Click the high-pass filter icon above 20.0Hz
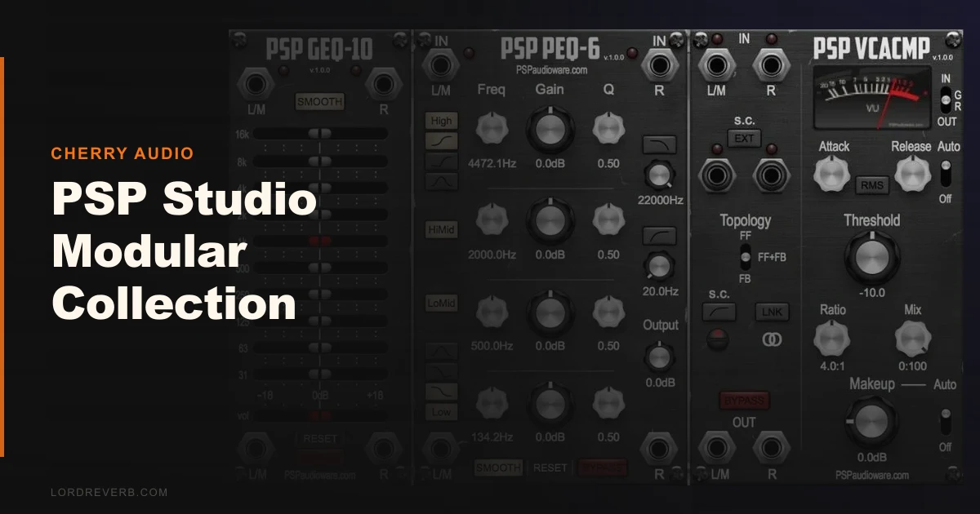980x514 pixels. [659, 236]
